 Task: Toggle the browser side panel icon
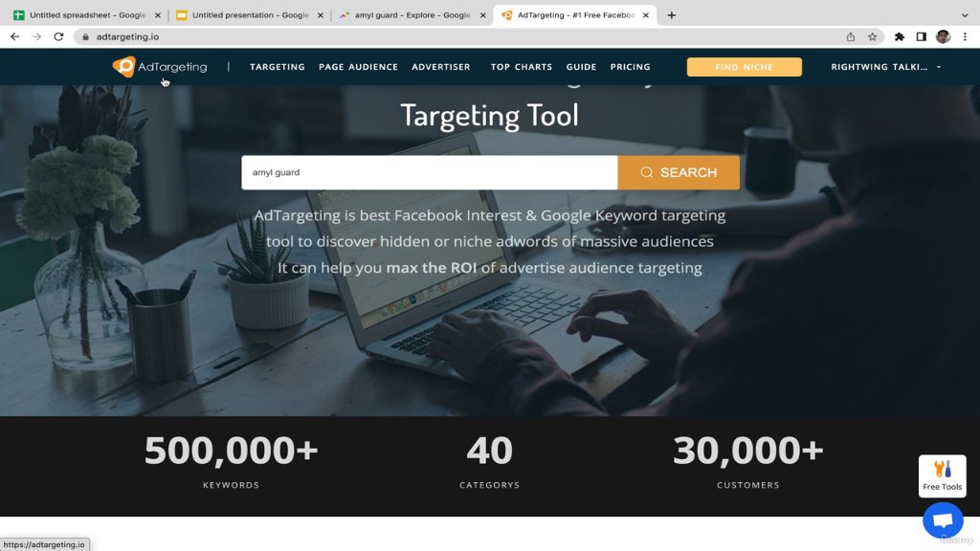(x=922, y=37)
